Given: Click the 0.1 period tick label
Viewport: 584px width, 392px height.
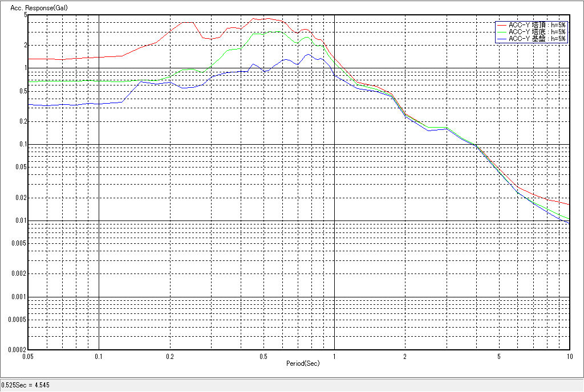Looking at the screenshot, I should point(99,357).
